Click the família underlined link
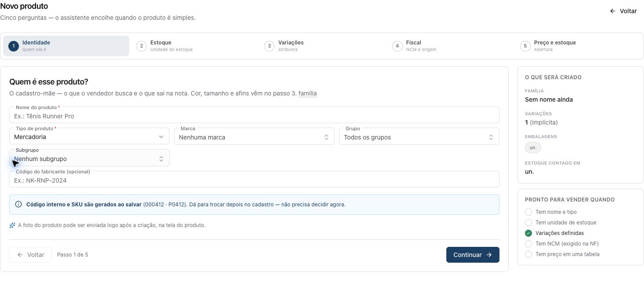This screenshot has width=644, height=308. [x=308, y=93]
